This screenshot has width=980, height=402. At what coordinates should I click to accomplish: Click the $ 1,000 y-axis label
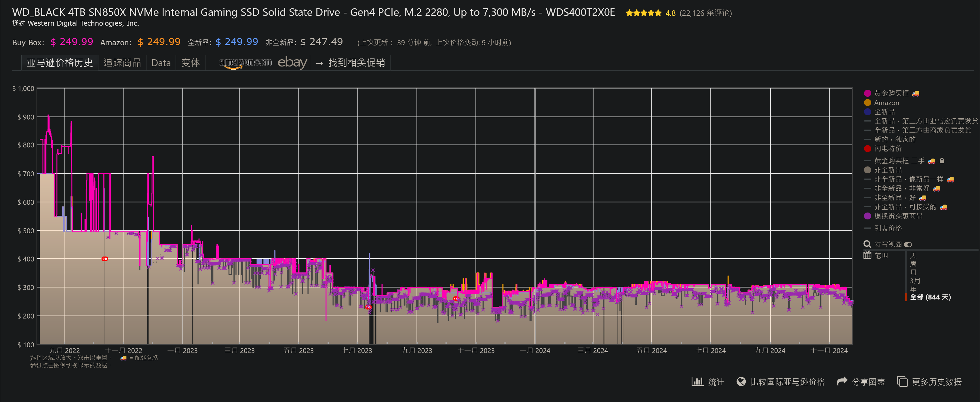(x=23, y=89)
